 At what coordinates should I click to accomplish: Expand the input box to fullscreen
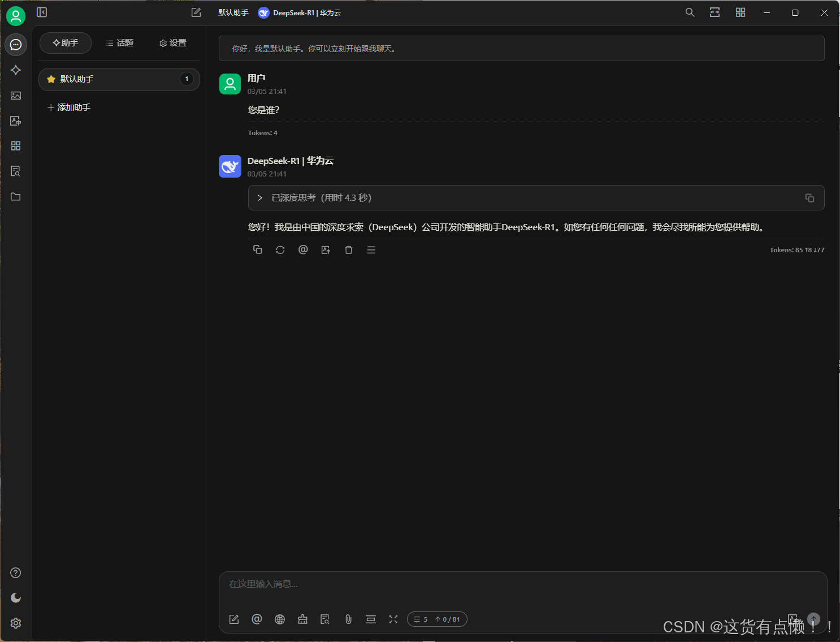pos(393,619)
